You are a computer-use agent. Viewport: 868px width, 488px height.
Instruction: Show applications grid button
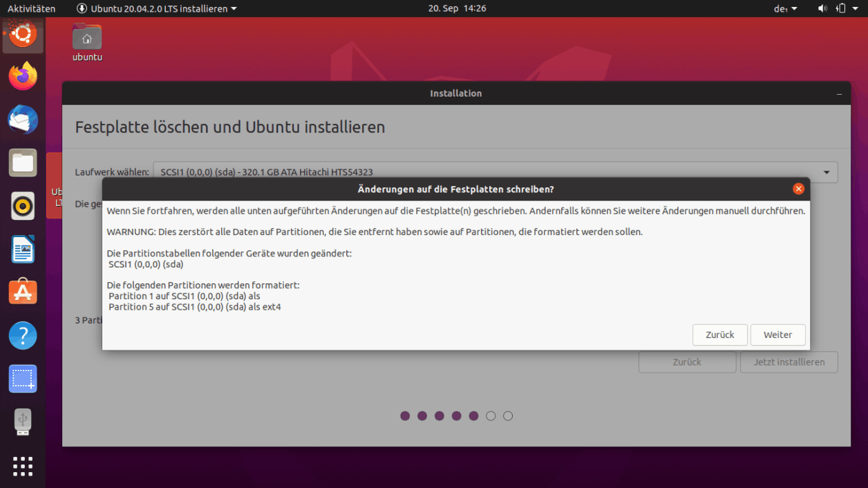tap(23, 466)
